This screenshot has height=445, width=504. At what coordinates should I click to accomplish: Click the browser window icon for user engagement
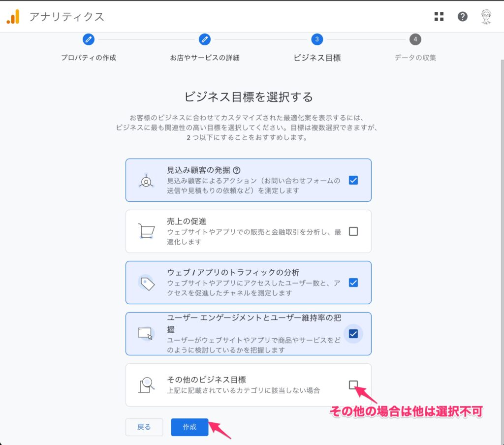(x=146, y=333)
